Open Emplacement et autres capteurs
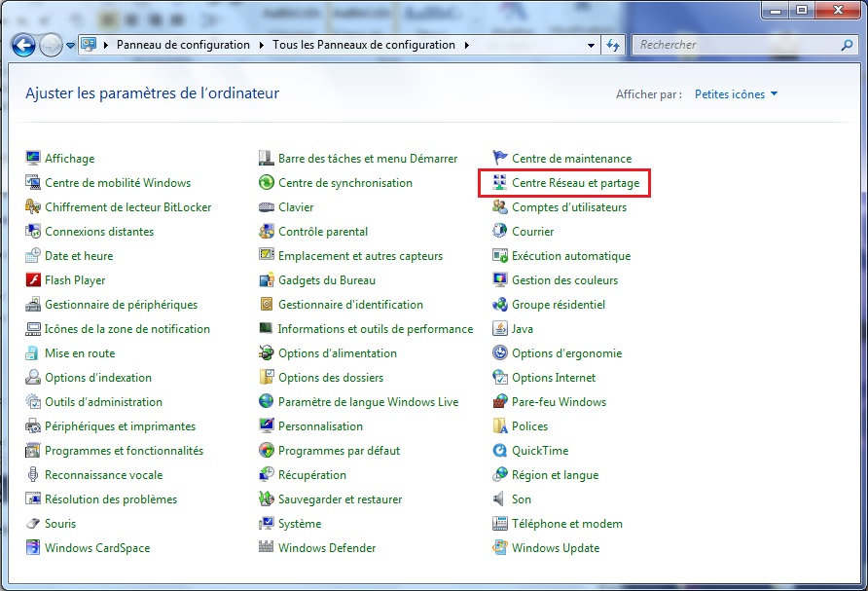This screenshot has width=868, height=591. [360, 256]
